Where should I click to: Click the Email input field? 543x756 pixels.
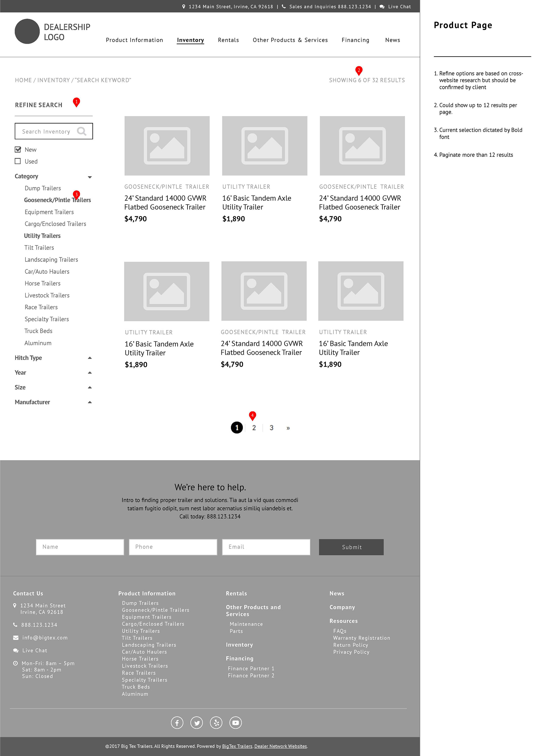click(266, 547)
